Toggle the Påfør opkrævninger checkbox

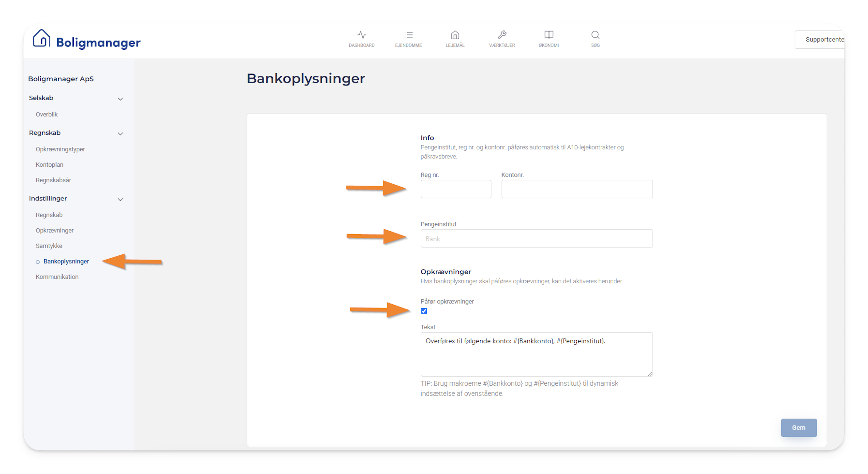point(424,311)
